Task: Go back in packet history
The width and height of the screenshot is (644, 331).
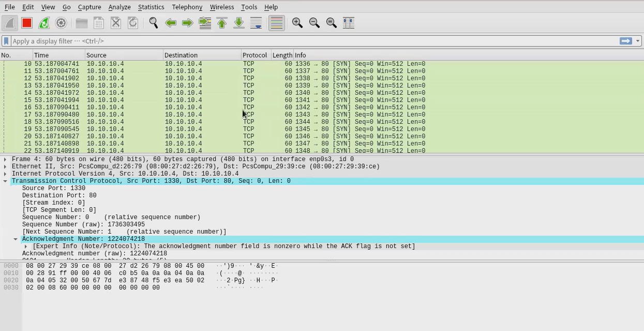Action: click(171, 23)
